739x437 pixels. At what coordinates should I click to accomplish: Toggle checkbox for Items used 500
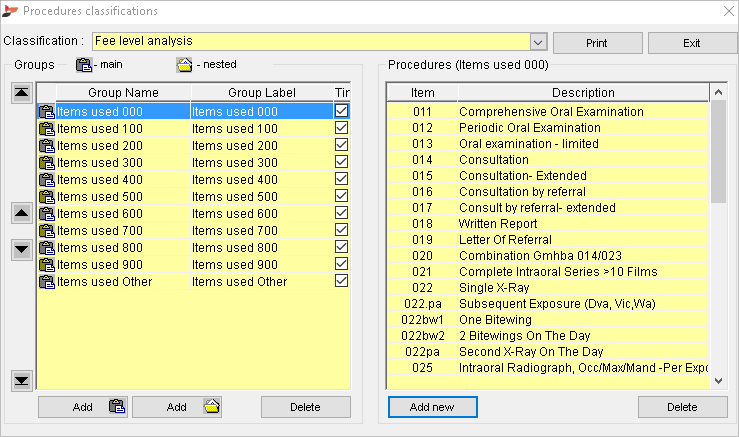click(342, 196)
